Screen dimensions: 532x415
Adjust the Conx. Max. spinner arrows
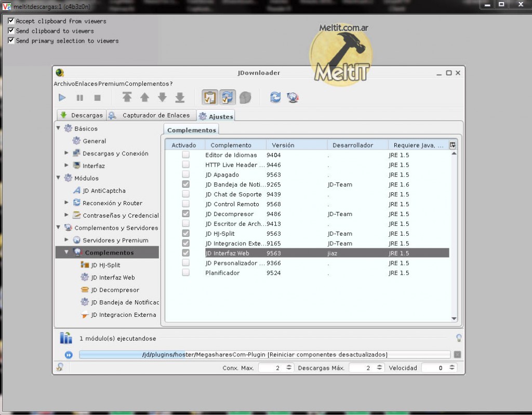(289, 368)
